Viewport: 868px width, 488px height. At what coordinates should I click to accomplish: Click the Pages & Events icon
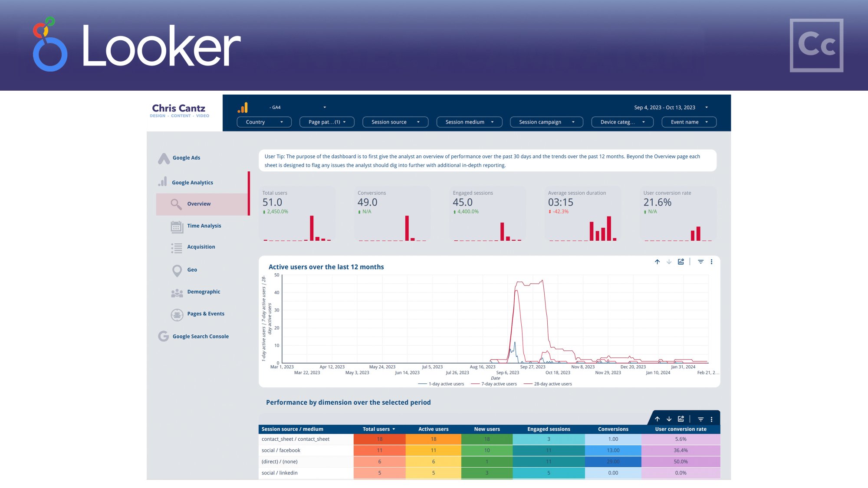click(177, 314)
